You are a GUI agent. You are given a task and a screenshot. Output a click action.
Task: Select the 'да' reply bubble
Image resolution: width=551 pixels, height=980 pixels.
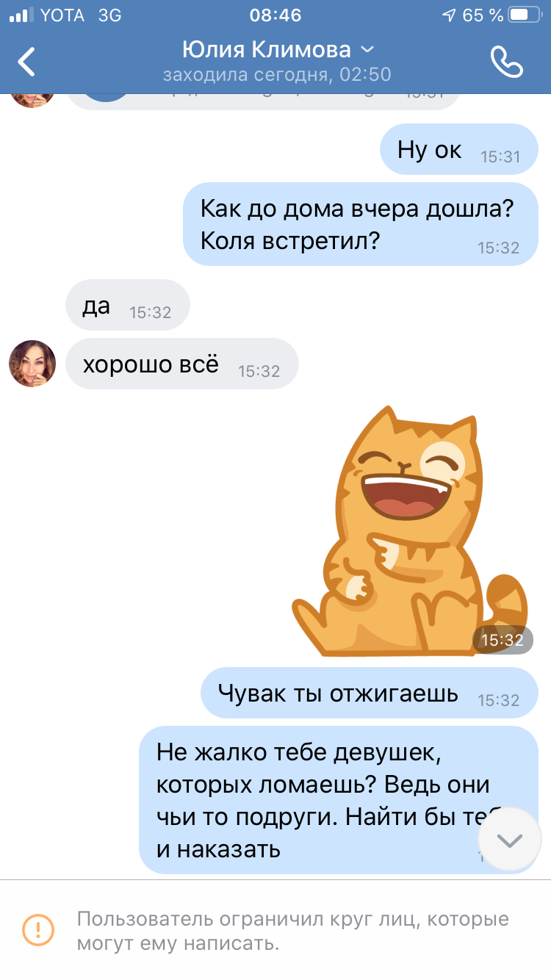click(x=128, y=305)
